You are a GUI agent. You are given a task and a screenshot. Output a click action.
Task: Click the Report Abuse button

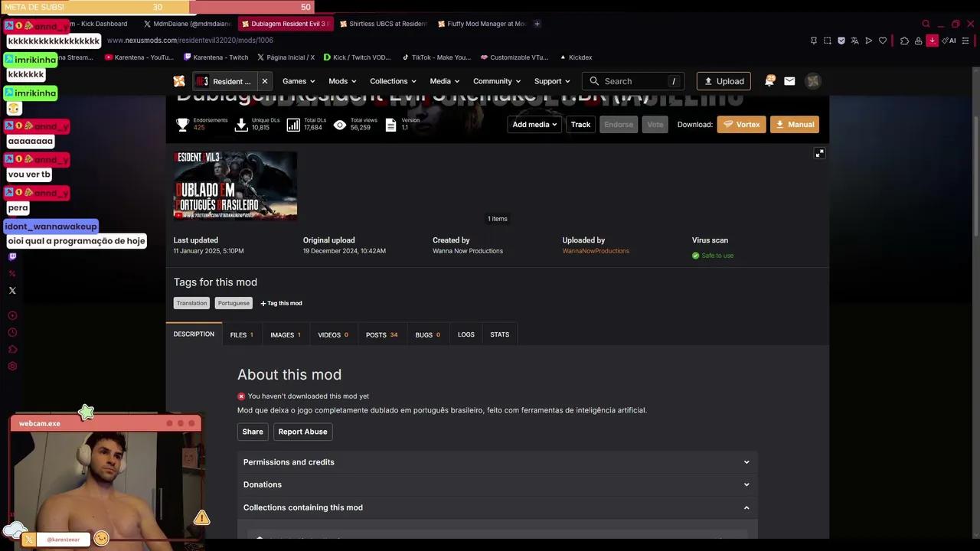(x=302, y=432)
